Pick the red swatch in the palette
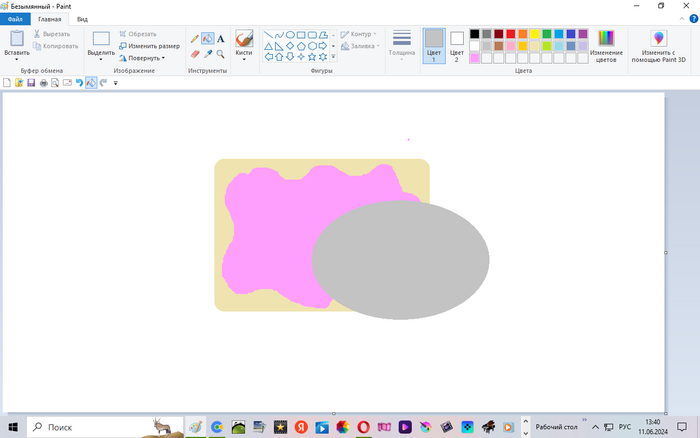The height and width of the screenshot is (438, 700). (510, 34)
